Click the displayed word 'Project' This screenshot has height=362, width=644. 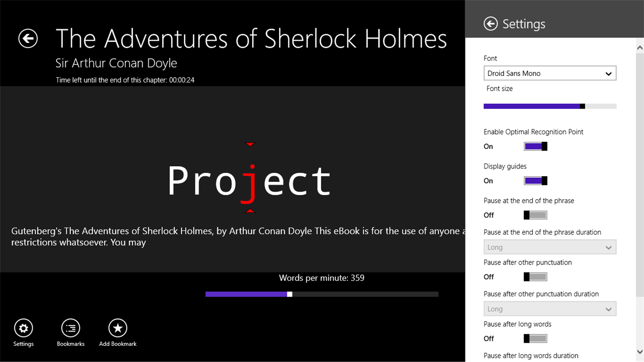[x=249, y=181]
